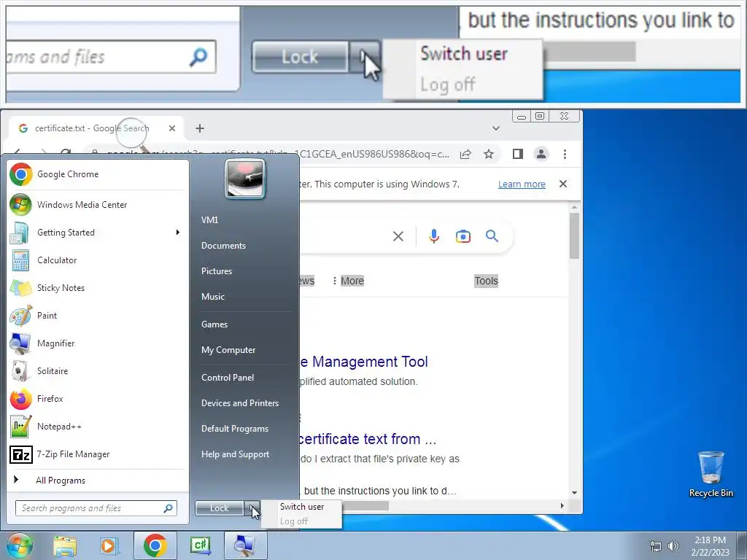Viewport: 747px width, 560px height.
Task: Launch Windows Media Center from Start menu
Action: click(96, 205)
